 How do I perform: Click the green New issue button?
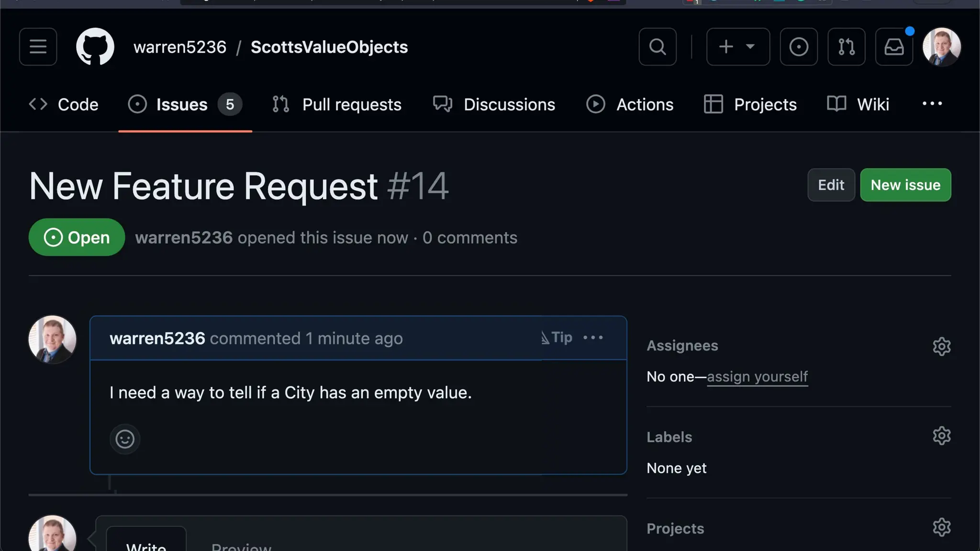[x=905, y=185]
